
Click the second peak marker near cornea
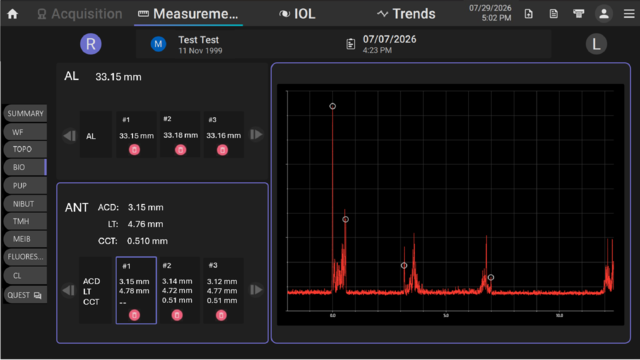coord(346,219)
